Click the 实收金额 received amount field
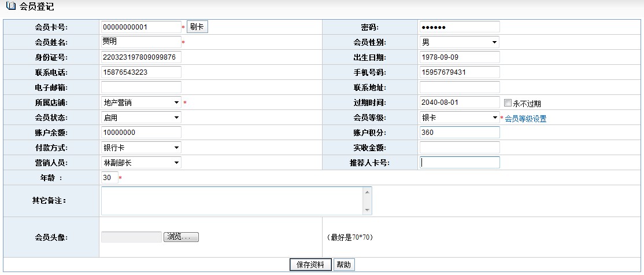 (x=459, y=148)
